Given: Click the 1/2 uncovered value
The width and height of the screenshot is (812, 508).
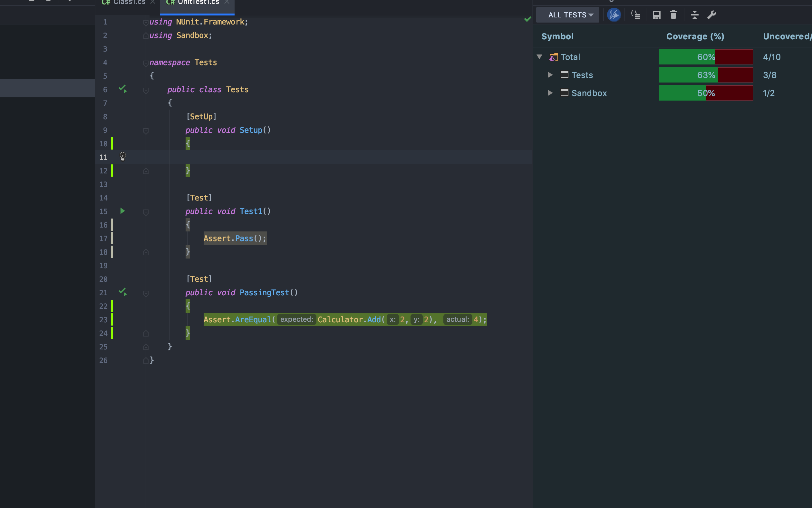Looking at the screenshot, I should (x=769, y=93).
